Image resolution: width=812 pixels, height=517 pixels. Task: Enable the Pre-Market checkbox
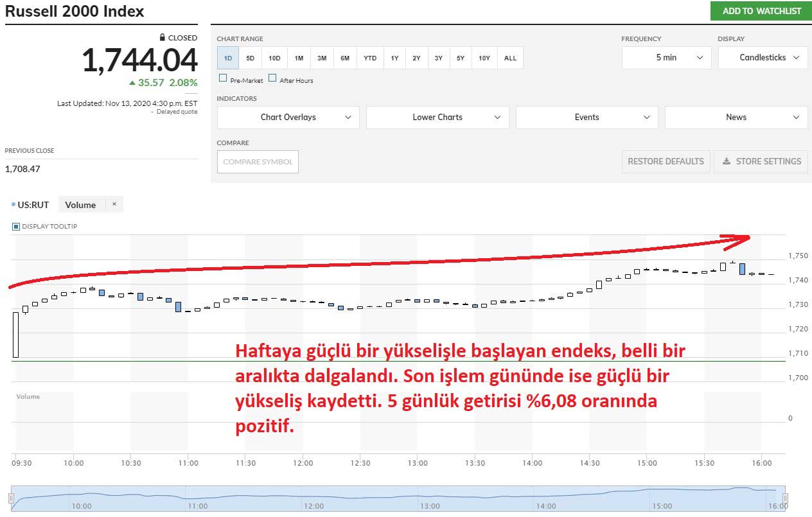[223, 78]
